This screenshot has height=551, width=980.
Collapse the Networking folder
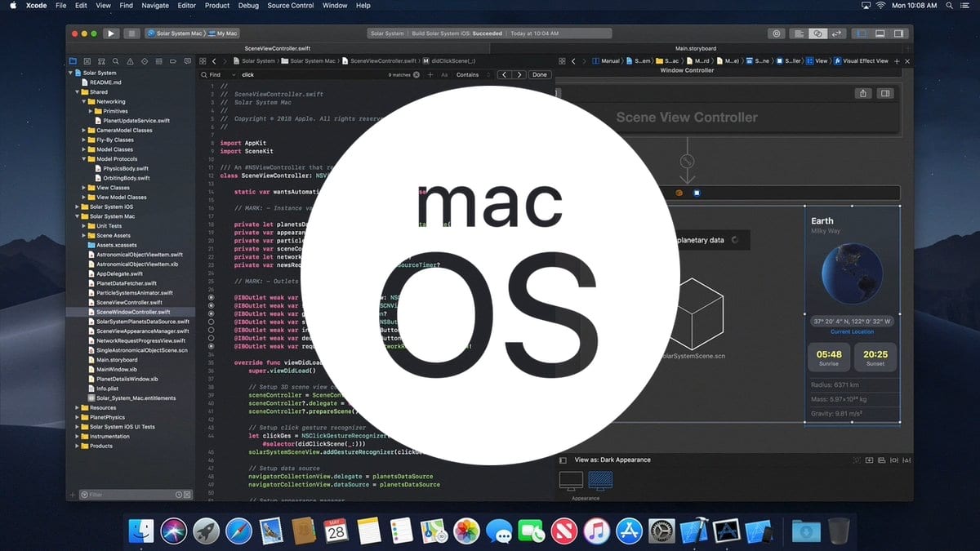click(x=85, y=102)
